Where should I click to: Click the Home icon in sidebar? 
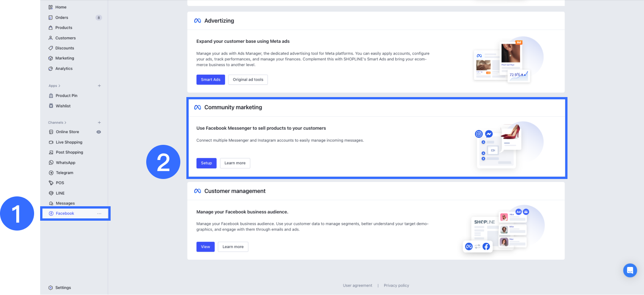[50, 7]
